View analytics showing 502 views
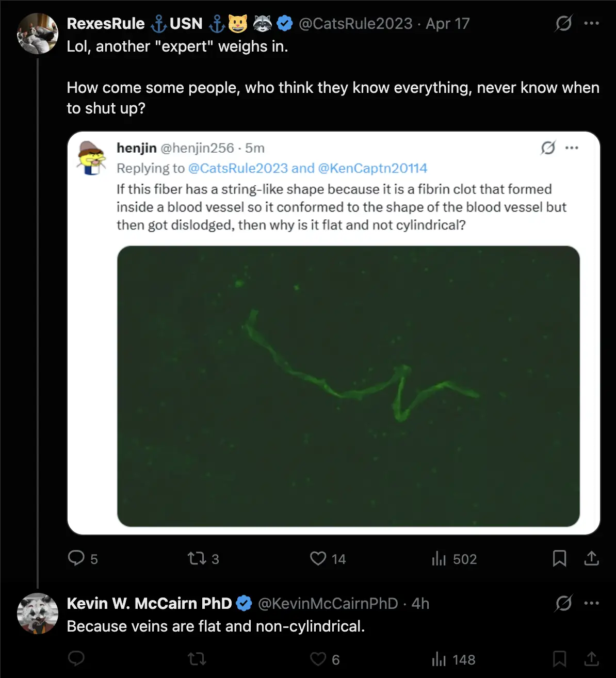This screenshot has height=678, width=616. pyautogui.click(x=439, y=558)
